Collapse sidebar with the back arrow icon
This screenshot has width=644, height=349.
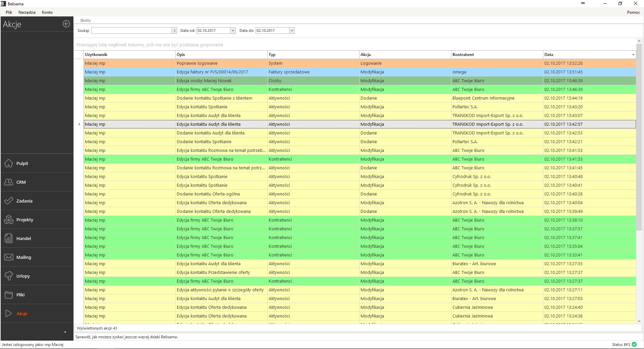[66, 24]
